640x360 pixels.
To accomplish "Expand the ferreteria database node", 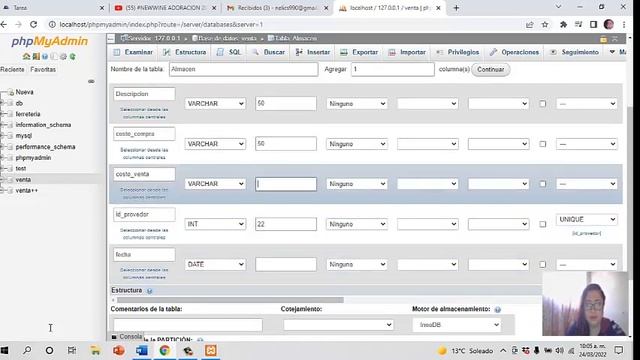I will [x=2, y=114].
